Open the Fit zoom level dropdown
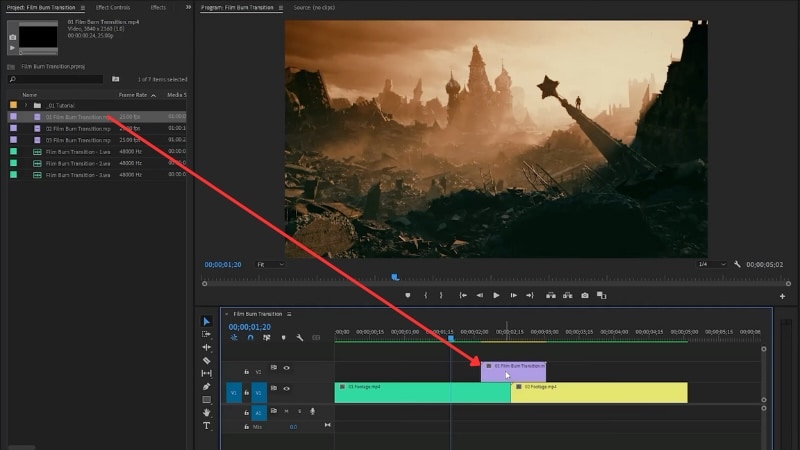 [270, 264]
